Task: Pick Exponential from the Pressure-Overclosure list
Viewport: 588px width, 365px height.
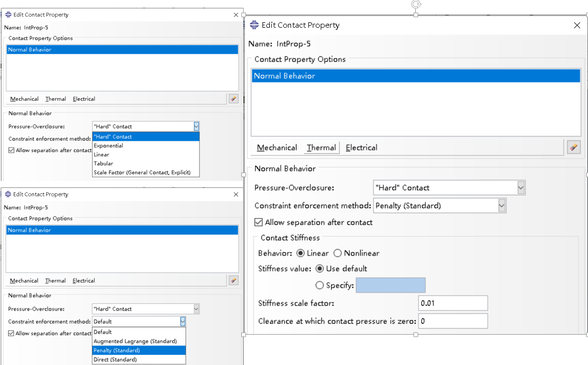Action: coord(108,145)
